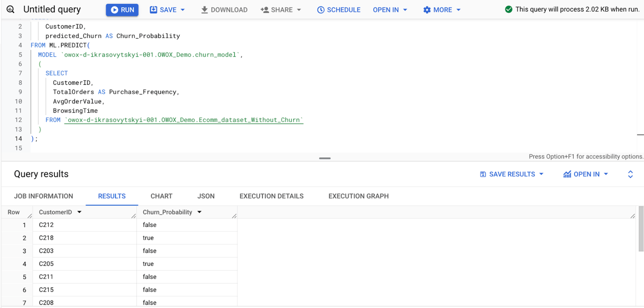Click the Ecomm_dataset_Without_Churn table link
The width and height of the screenshot is (644, 308).
(184, 120)
